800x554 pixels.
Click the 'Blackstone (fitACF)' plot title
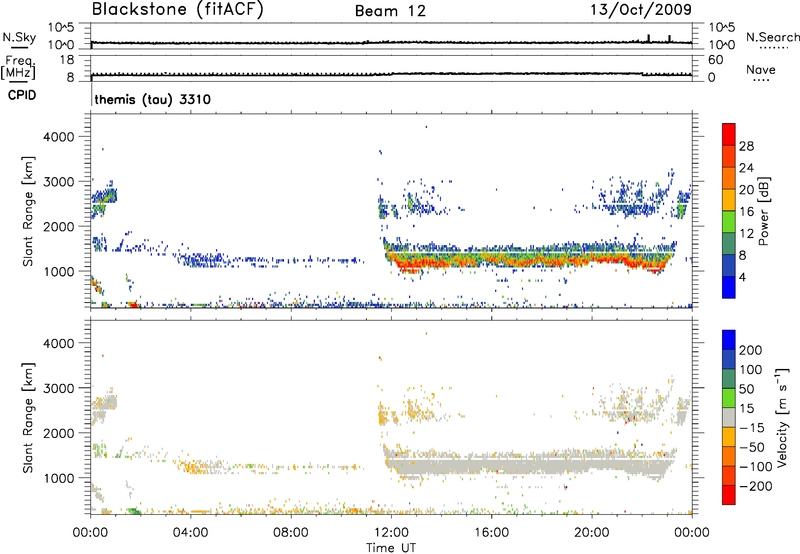point(177,9)
